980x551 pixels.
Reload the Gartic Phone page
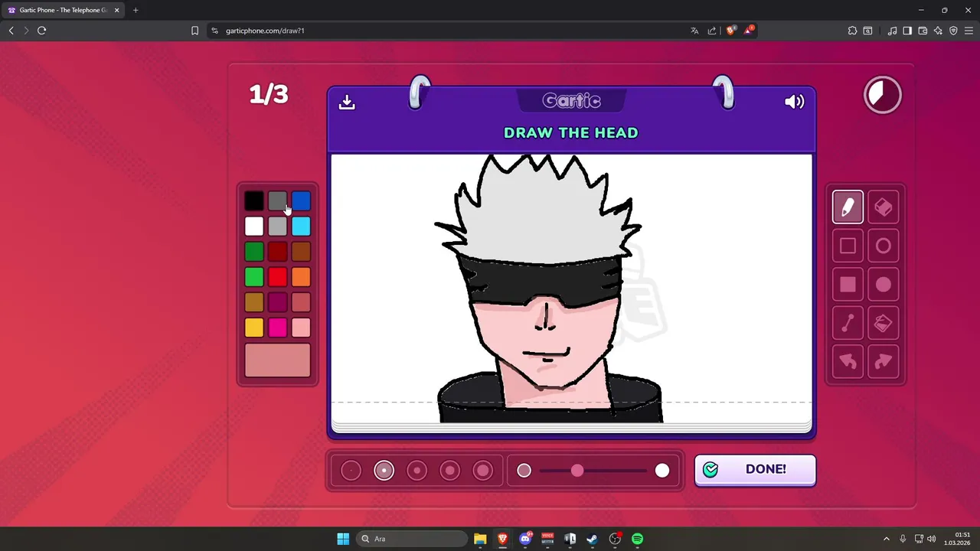(41, 31)
